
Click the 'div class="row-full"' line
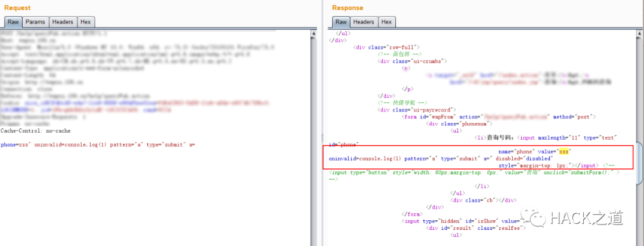[x=386, y=47]
